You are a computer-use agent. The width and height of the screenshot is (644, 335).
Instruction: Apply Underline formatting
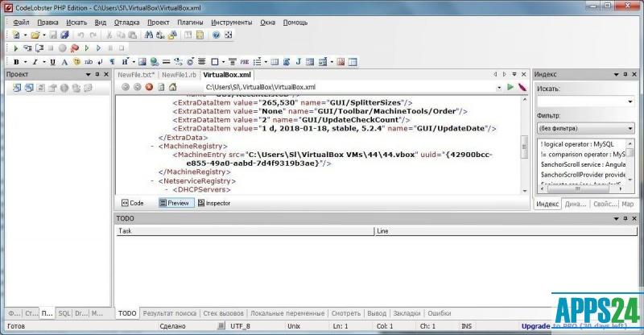pos(52,62)
